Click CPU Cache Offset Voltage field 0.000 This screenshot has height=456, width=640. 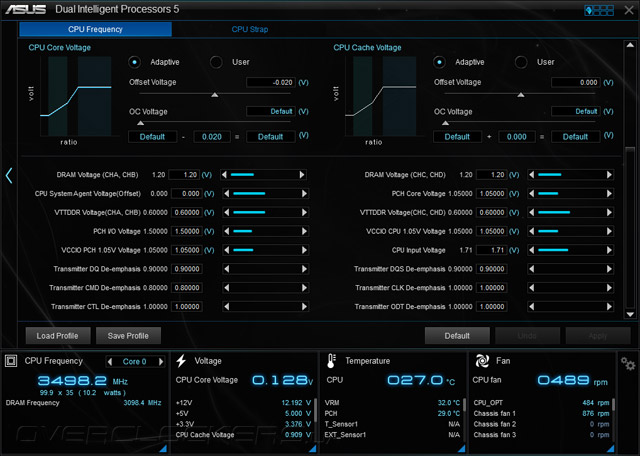tap(576, 82)
